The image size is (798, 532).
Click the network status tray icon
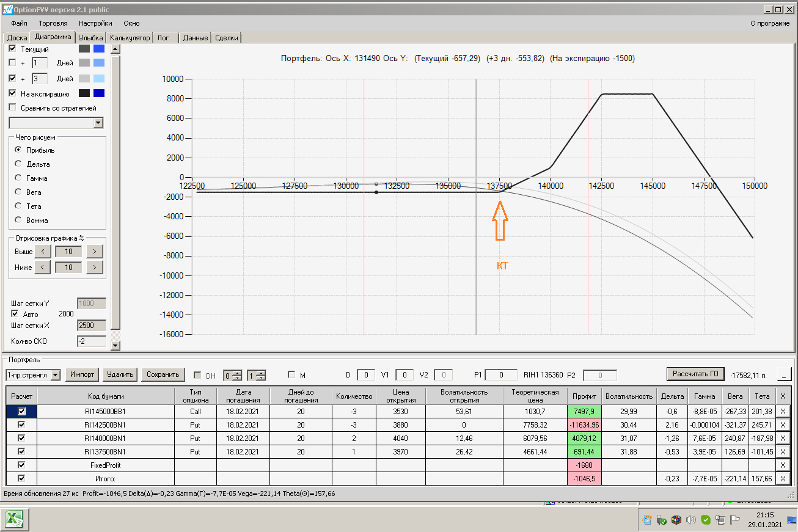tap(720, 520)
